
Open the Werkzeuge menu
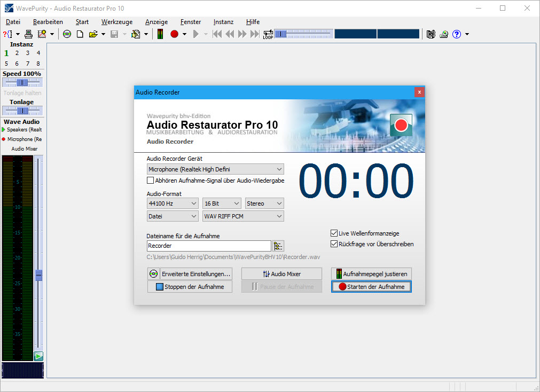[x=117, y=22]
